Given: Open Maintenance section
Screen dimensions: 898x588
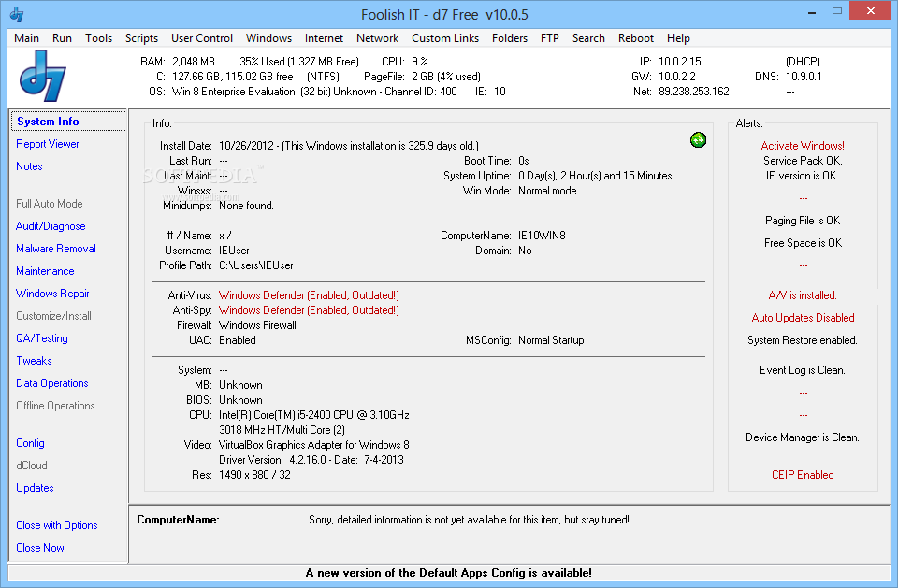Looking at the screenshot, I should pyautogui.click(x=45, y=271).
